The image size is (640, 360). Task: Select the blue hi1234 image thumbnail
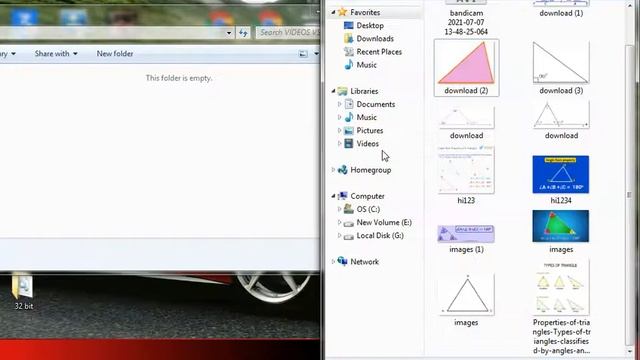tap(560, 174)
